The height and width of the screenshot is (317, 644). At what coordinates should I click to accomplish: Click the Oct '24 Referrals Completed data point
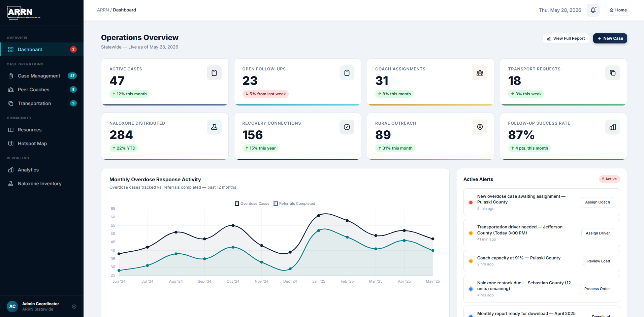[233, 247]
